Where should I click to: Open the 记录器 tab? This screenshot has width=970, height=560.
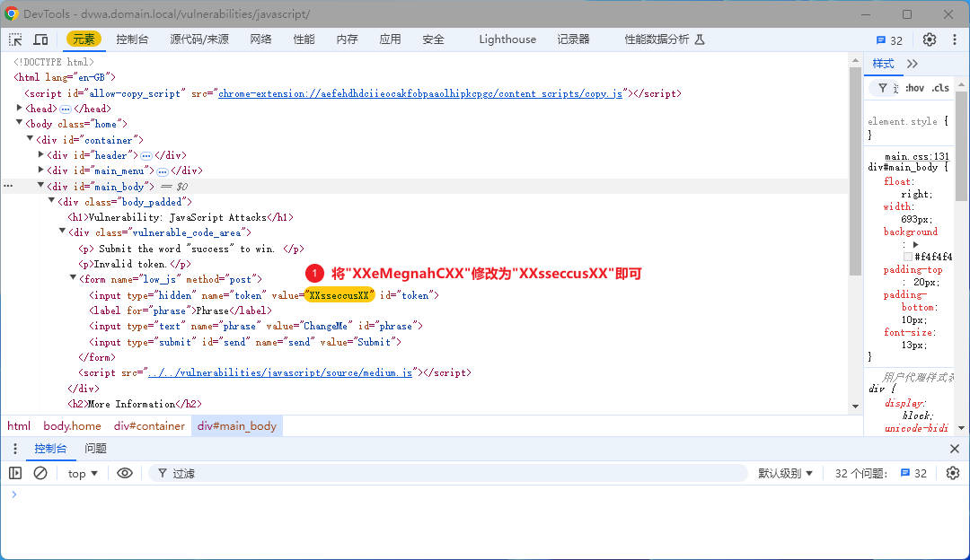click(573, 39)
